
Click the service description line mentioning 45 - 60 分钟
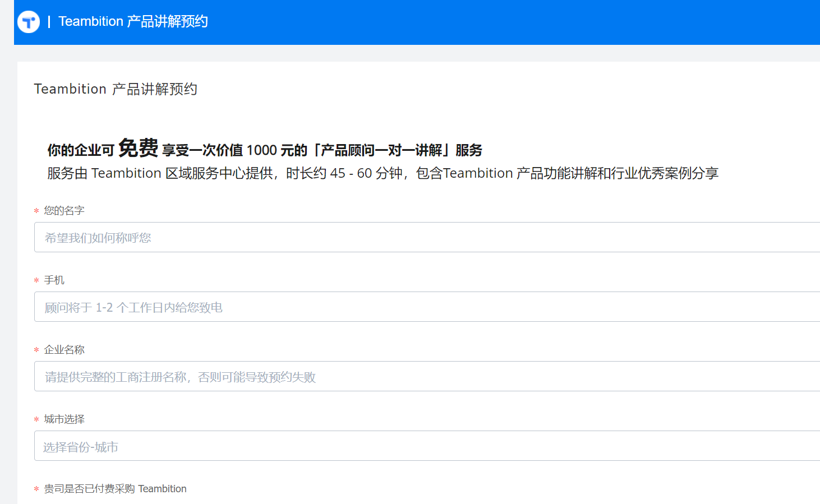click(x=383, y=173)
